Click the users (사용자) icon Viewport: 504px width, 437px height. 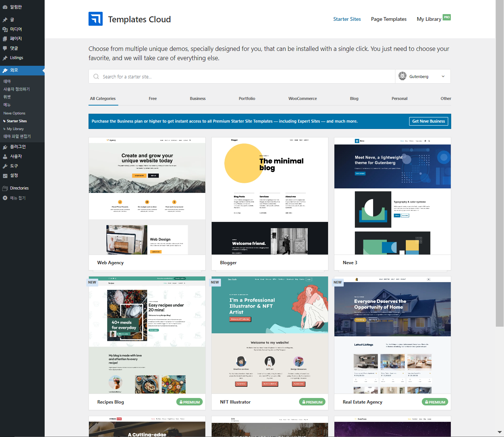[5, 156]
